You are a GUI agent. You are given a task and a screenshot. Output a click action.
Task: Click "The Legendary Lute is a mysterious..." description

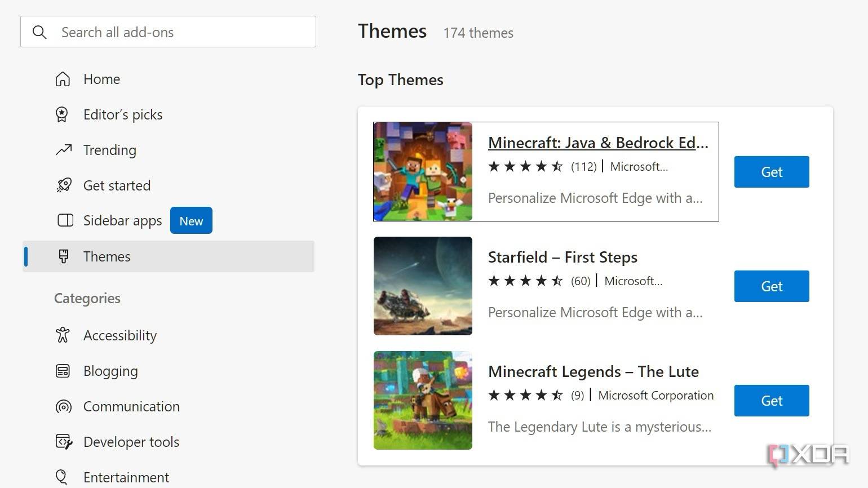600,427
